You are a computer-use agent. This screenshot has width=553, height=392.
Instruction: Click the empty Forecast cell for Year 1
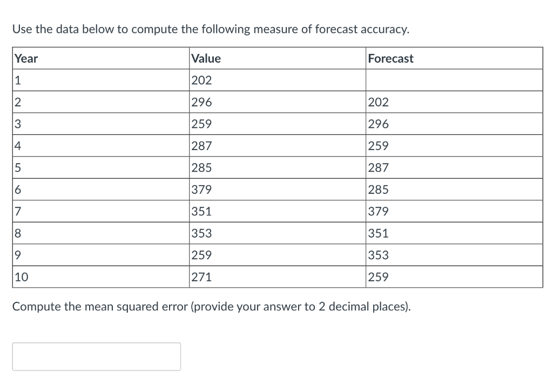454,80
